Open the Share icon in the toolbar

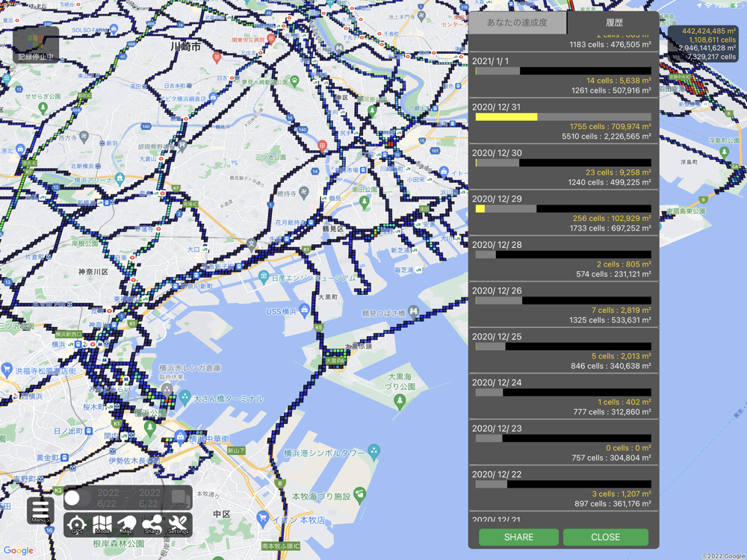tap(152, 525)
